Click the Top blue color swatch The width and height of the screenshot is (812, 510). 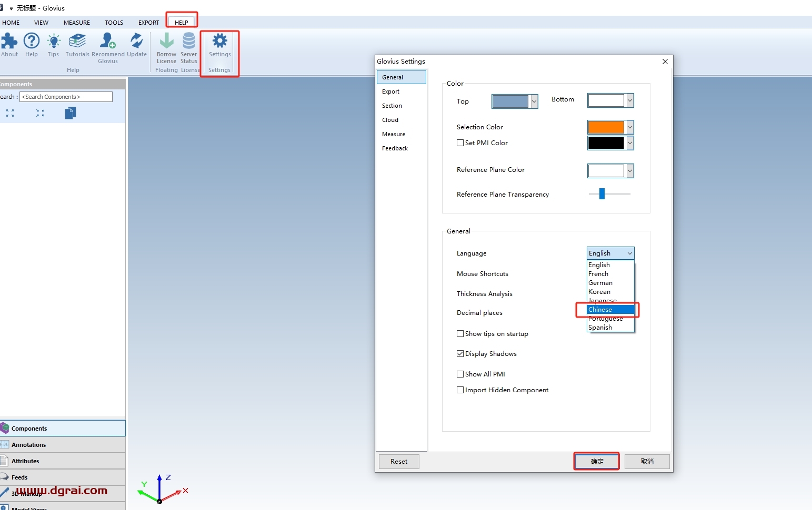510,101
